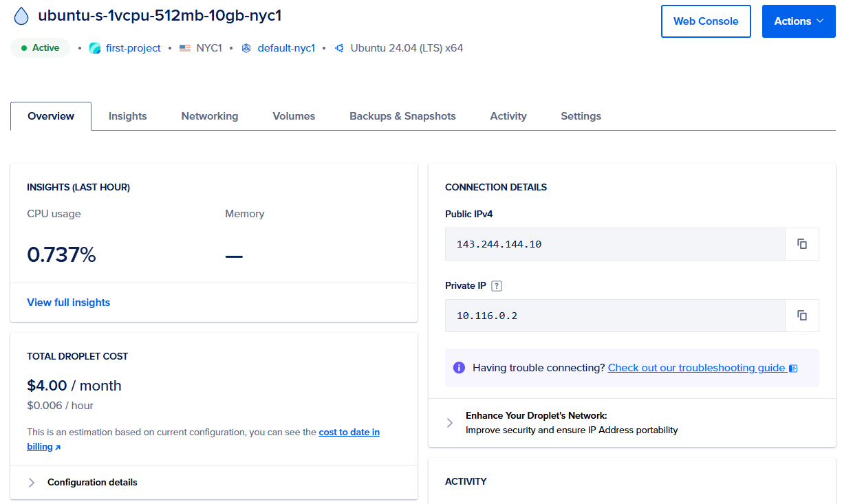Click the droplet name heading
Image resolution: width=853 pixels, height=504 pixels.
[x=160, y=16]
